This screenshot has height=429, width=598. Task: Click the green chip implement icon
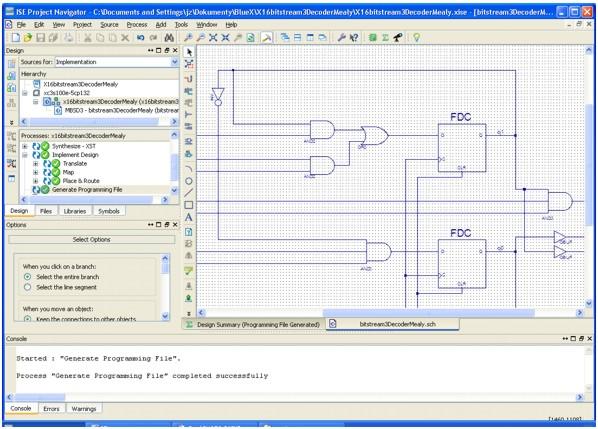click(373, 37)
